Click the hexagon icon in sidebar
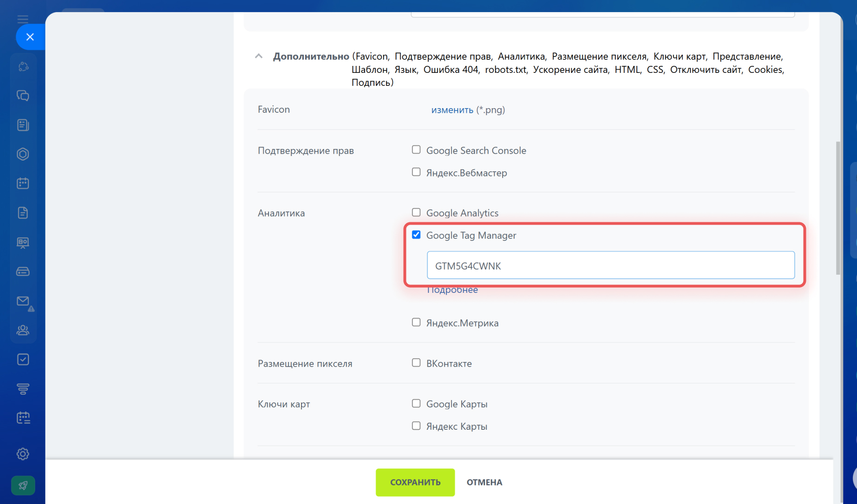Image resolution: width=857 pixels, height=504 pixels. coord(23,154)
